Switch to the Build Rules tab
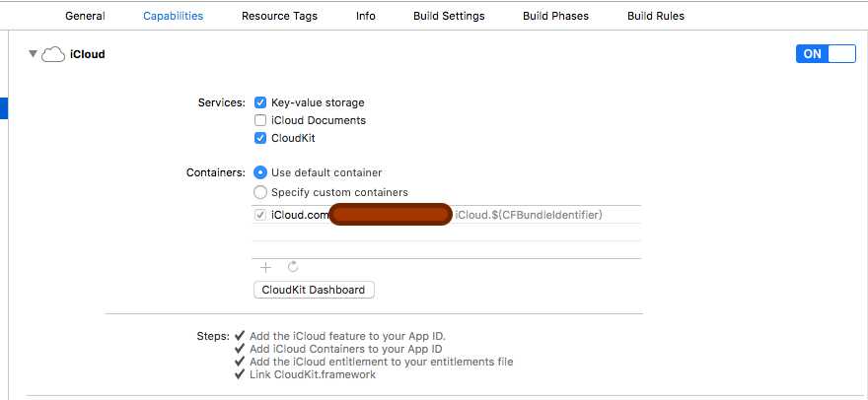Screen dimensions: 868x400 (655, 16)
